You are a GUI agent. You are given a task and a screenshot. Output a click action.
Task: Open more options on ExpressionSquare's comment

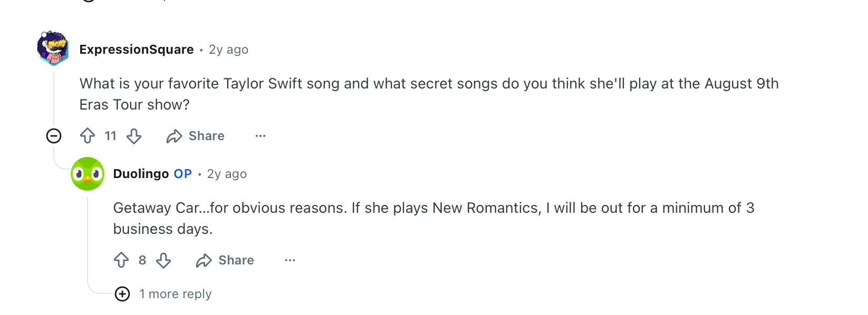(261, 136)
